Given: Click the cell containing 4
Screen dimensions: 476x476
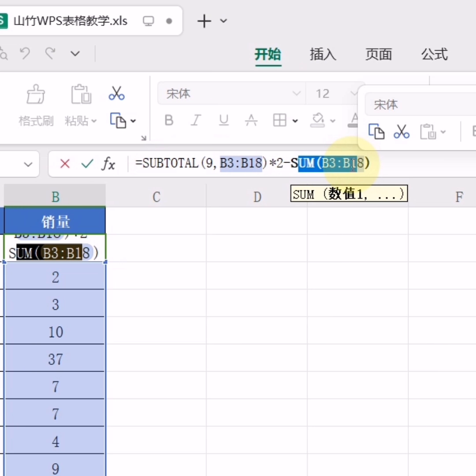Looking at the screenshot, I should coord(55,440).
